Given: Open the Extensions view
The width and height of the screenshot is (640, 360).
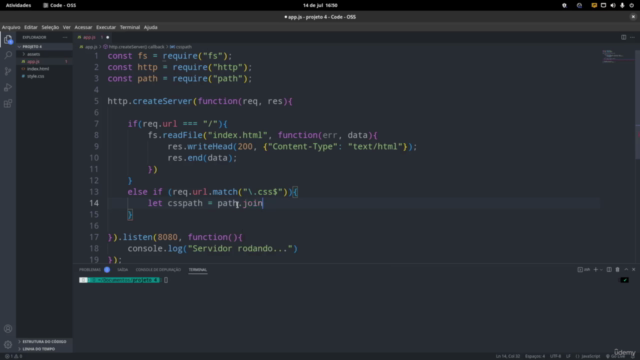Looking at the screenshot, I should pos(8,103).
